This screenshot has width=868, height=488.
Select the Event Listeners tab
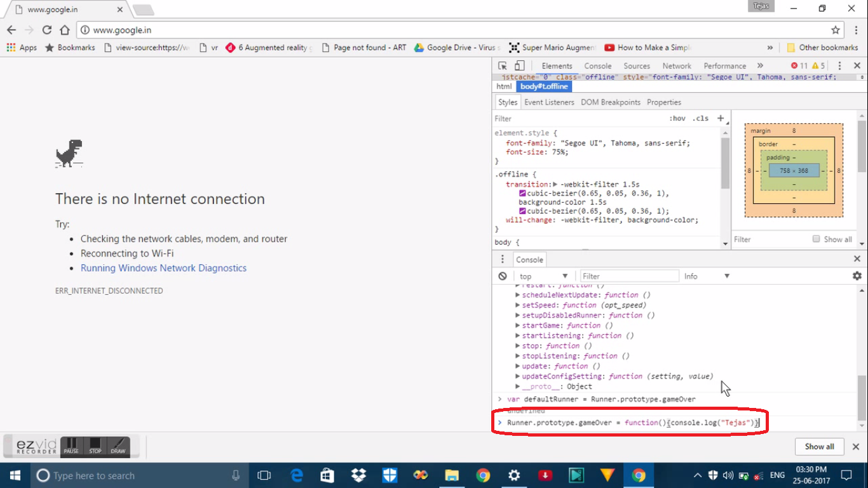click(549, 102)
